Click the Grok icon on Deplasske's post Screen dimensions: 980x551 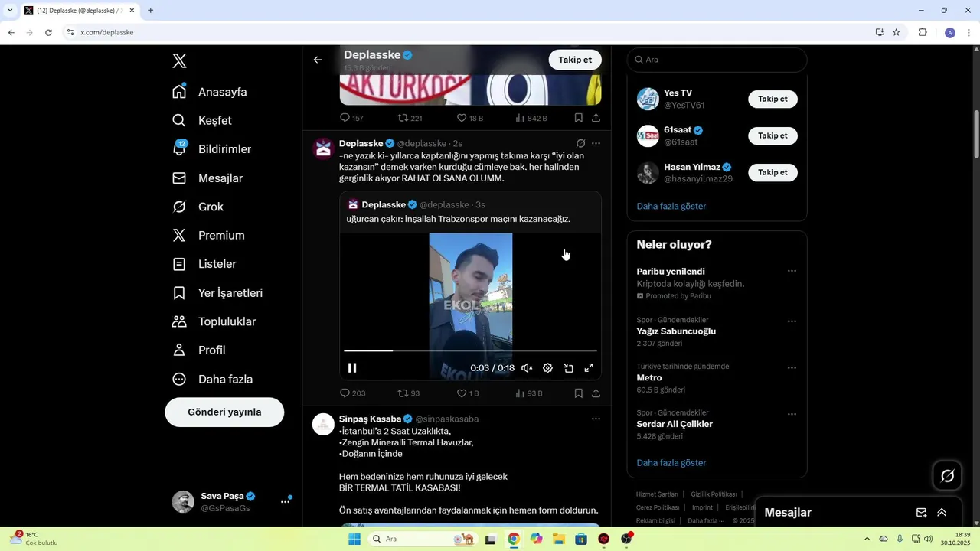[580, 143]
